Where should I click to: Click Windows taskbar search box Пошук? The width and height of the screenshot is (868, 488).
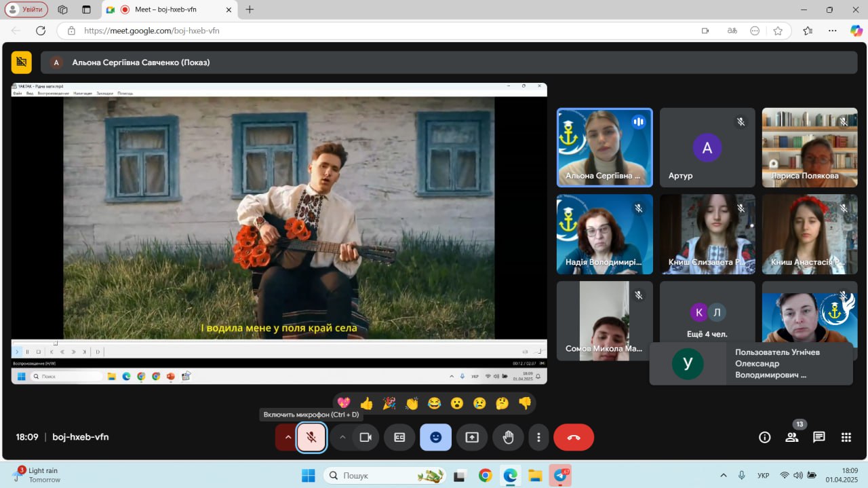click(x=385, y=476)
